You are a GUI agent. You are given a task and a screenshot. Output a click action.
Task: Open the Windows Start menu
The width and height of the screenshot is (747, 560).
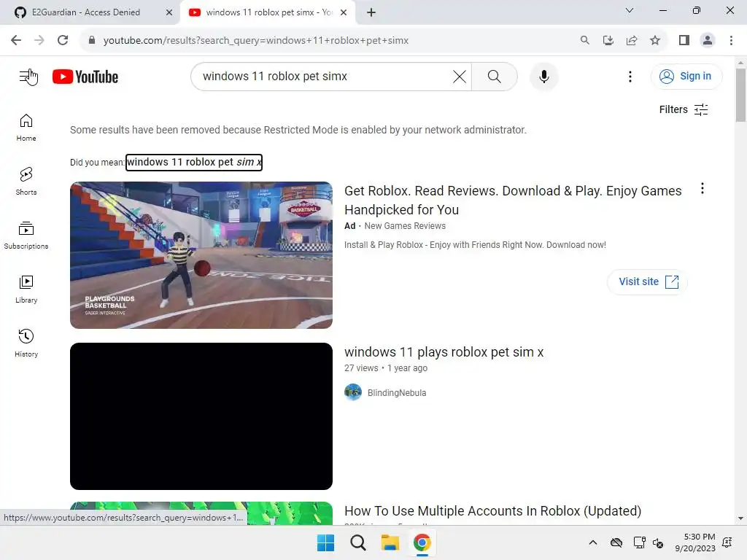click(x=326, y=542)
